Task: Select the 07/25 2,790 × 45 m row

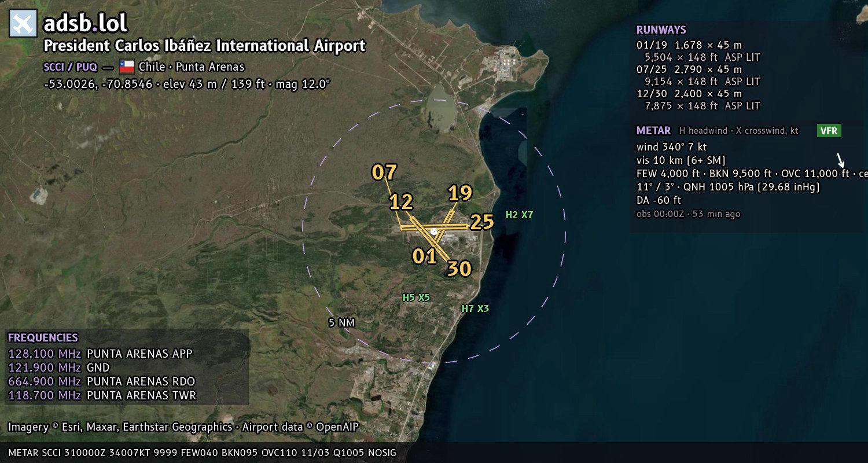Action: coord(689,69)
